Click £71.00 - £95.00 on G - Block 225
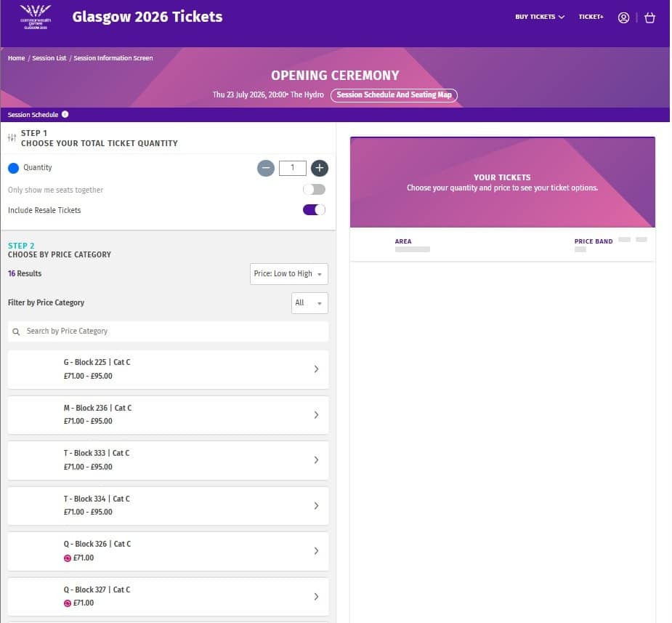Screen dimensions: 672x623 (88, 376)
